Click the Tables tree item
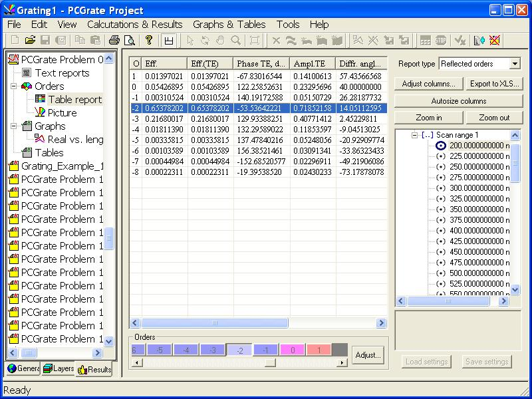The height and width of the screenshot is (399, 532). click(x=49, y=153)
